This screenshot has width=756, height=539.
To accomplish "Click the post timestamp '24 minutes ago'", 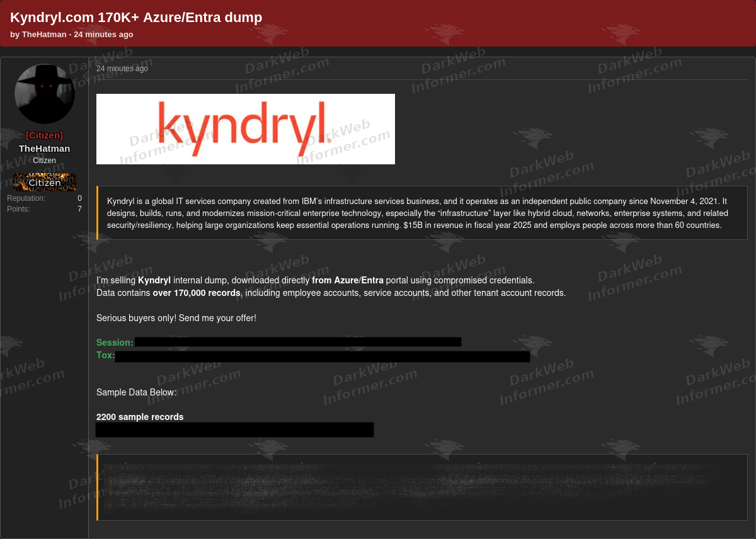I will click(122, 69).
